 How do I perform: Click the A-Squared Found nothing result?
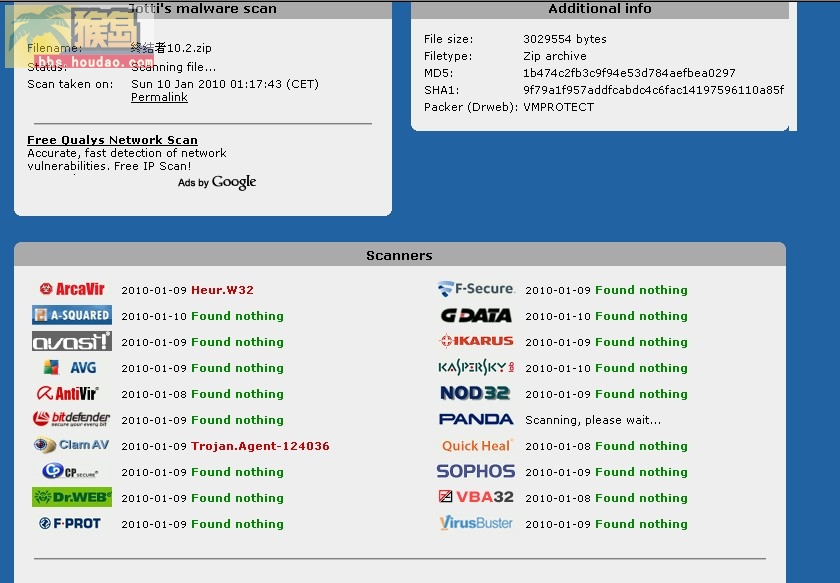[237, 316]
